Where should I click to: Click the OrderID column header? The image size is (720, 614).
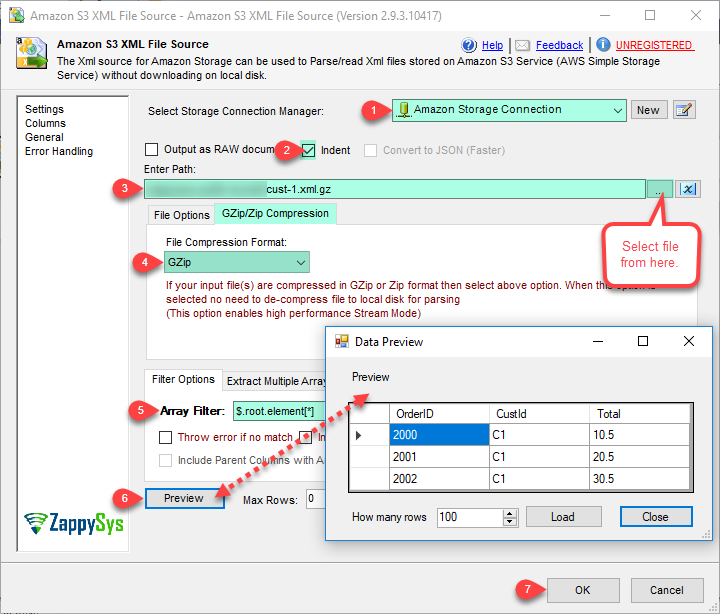pyautogui.click(x=439, y=414)
